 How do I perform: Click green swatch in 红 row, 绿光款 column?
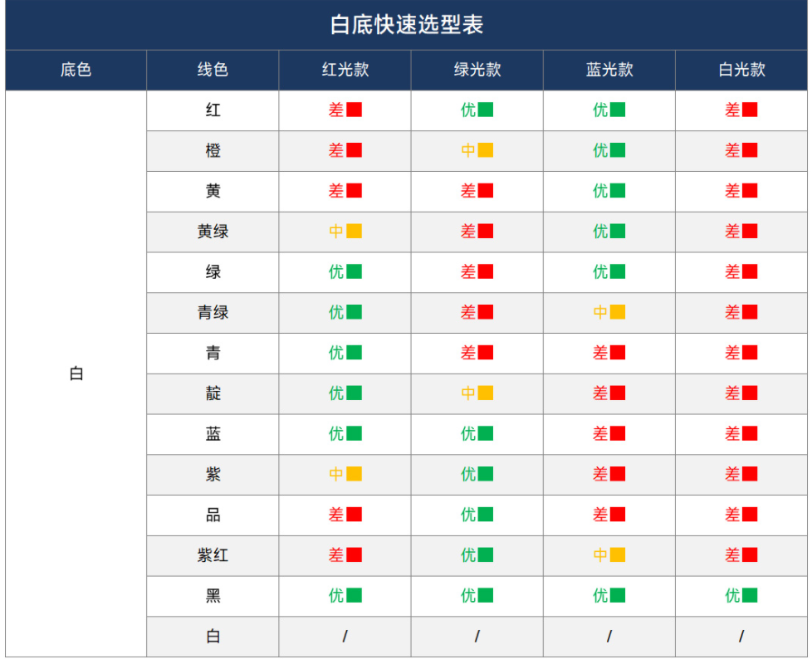486,110
